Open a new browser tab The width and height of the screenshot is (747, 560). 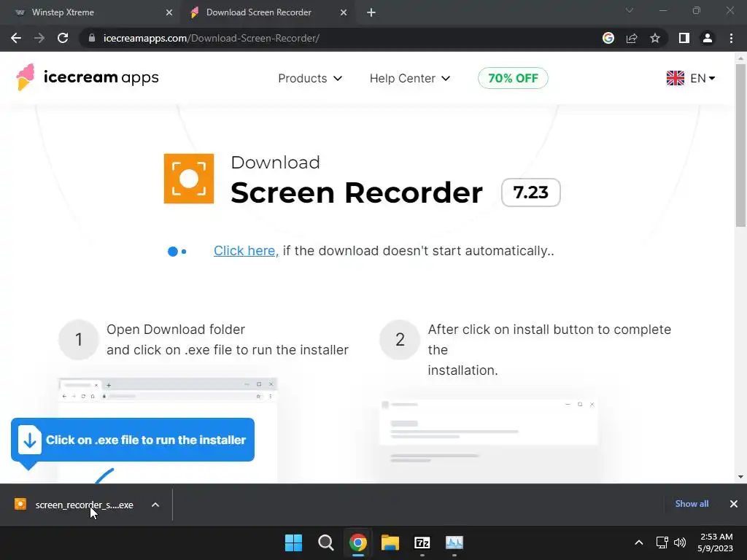pos(371,12)
